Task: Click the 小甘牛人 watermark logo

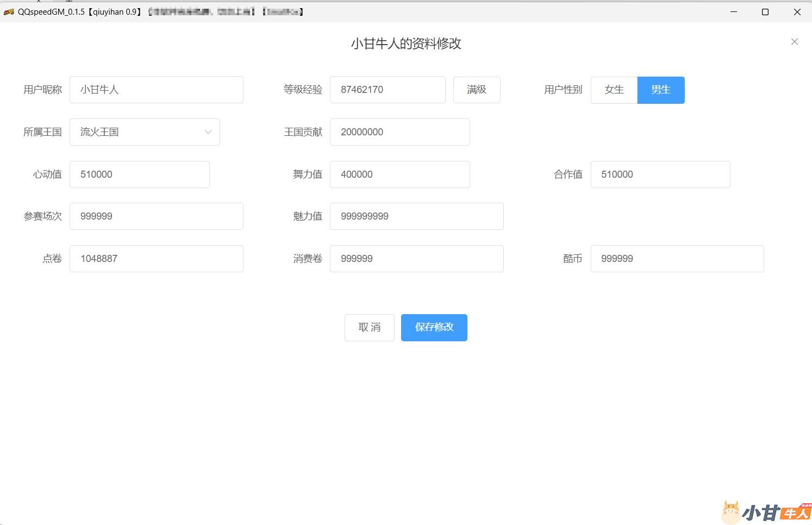Action: 765,512
